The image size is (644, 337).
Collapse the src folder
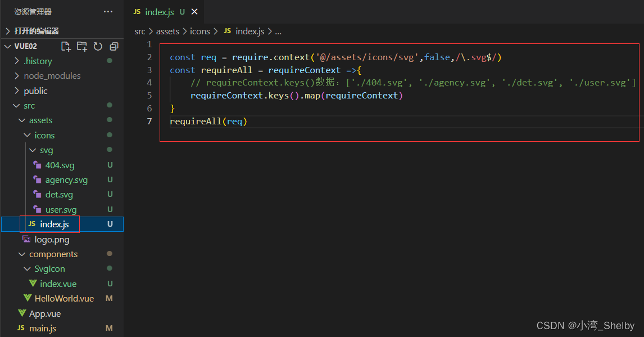pyautogui.click(x=16, y=106)
